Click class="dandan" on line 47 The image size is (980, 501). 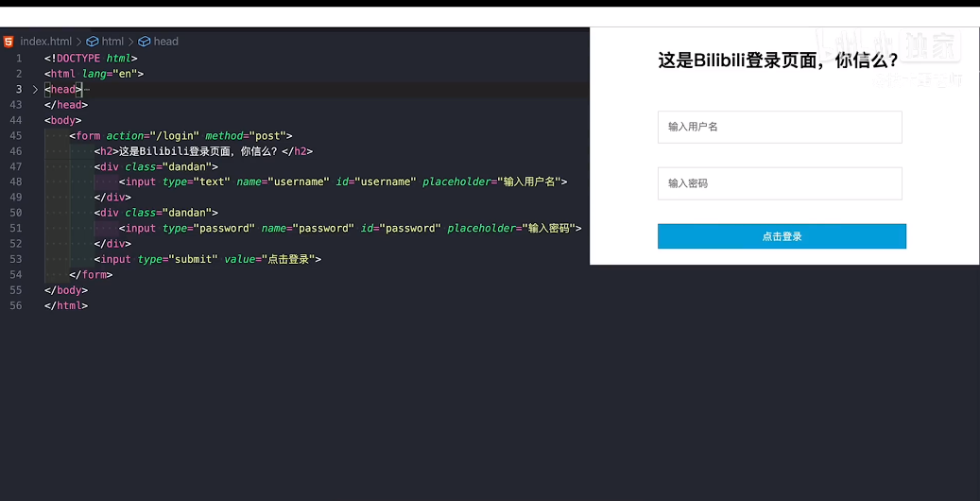pyautogui.click(x=169, y=166)
